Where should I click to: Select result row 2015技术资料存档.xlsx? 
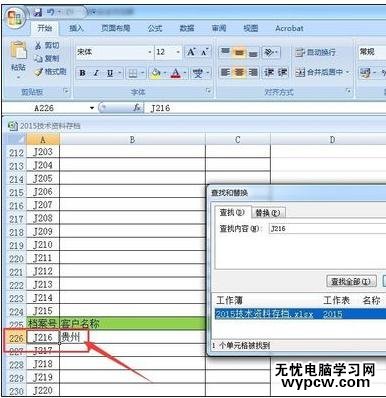pyautogui.click(x=300, y=314)
